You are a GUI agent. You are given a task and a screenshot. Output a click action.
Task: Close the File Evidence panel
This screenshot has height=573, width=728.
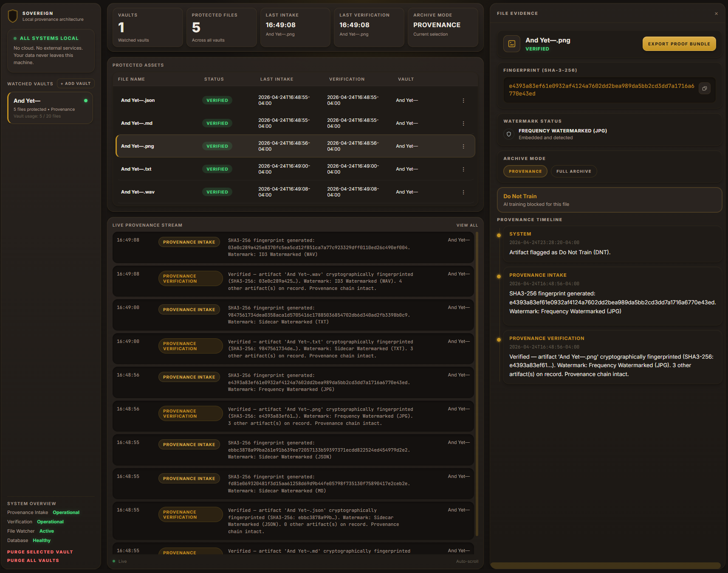tap(716, 14)
